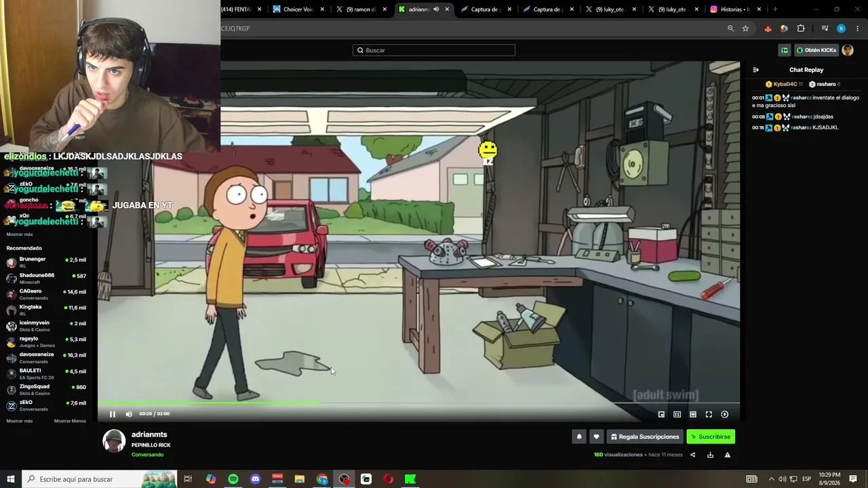Open Brunenger channel in Recomendado
The image size is (868, 488).
[x=47, y=262]
